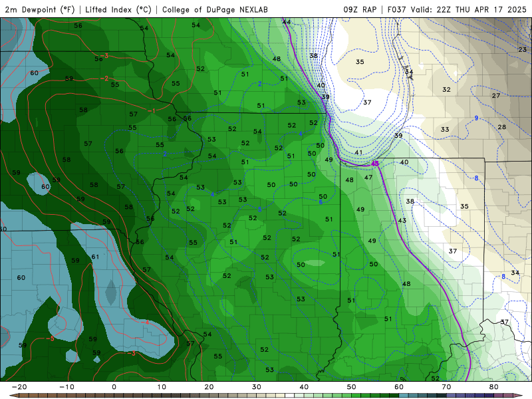Click the '28' dewpoint value
The image size is (532, 399).
click(502, 127)
